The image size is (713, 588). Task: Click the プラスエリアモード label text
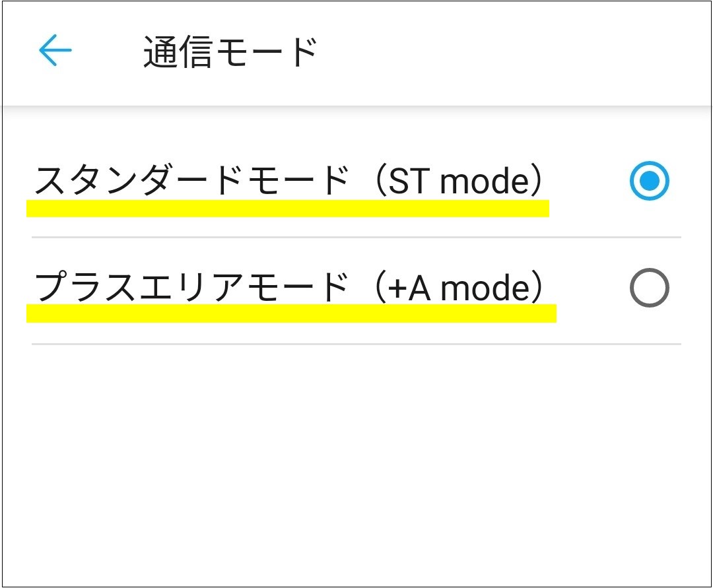[191, 288]
